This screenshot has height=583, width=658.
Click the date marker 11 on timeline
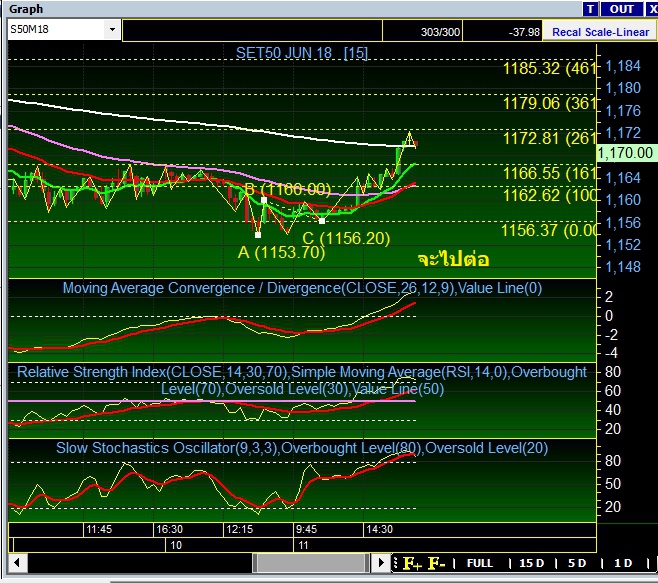point(303,545)
